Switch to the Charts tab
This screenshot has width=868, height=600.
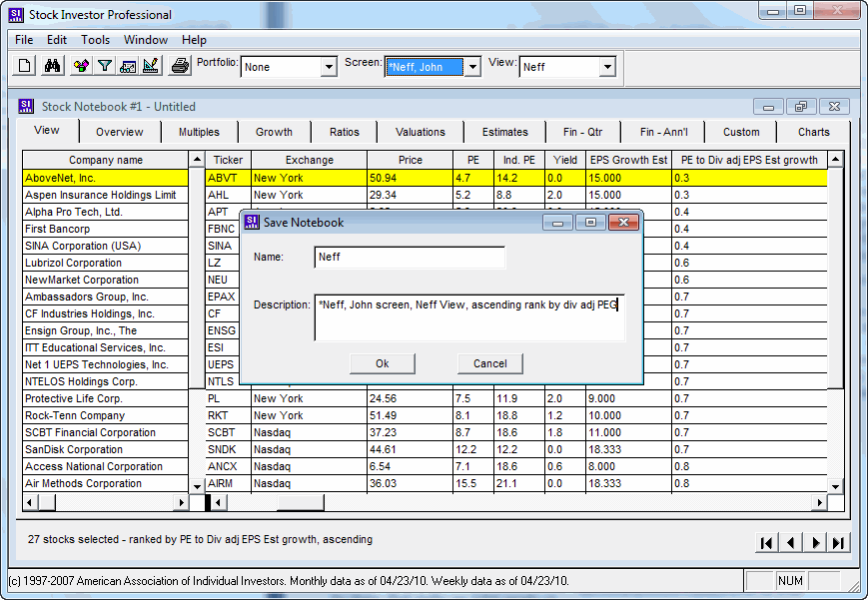[x=813, y=132]
